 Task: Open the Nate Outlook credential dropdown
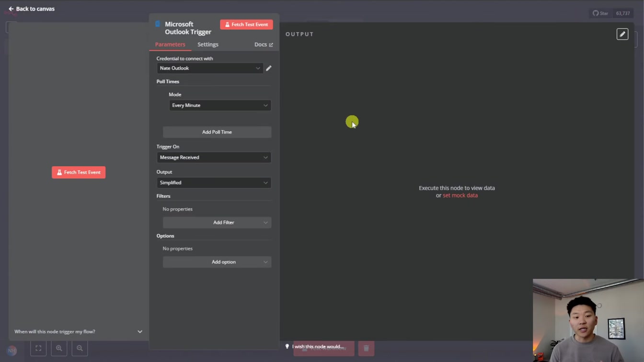pyautogui.click(x=210, y=68)
